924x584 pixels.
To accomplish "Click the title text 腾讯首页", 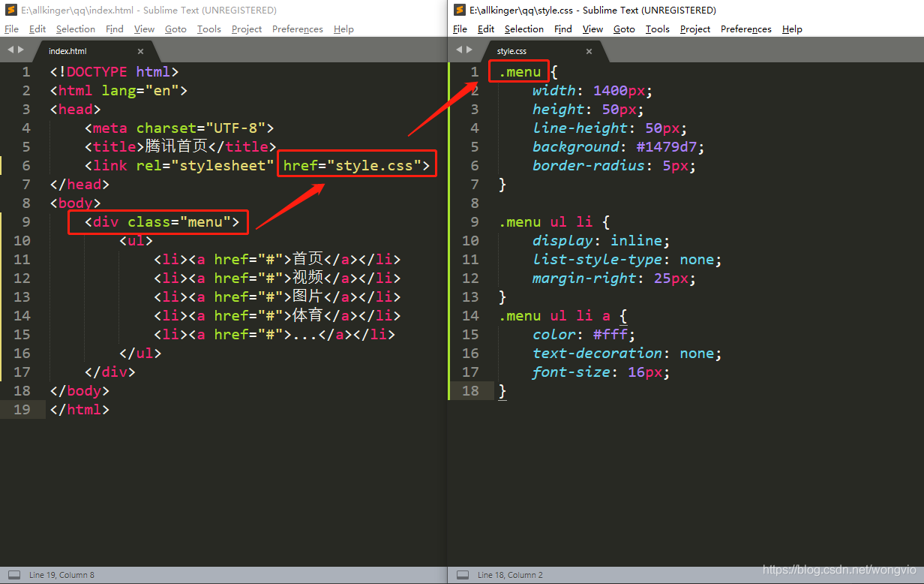I will pyautogui.click(x=175, y=147).
